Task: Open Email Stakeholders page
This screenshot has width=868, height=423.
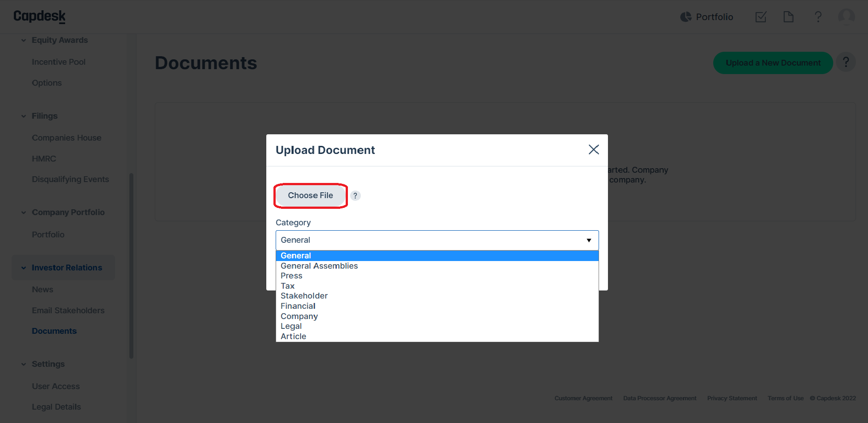Action: (x=68, y=311)
